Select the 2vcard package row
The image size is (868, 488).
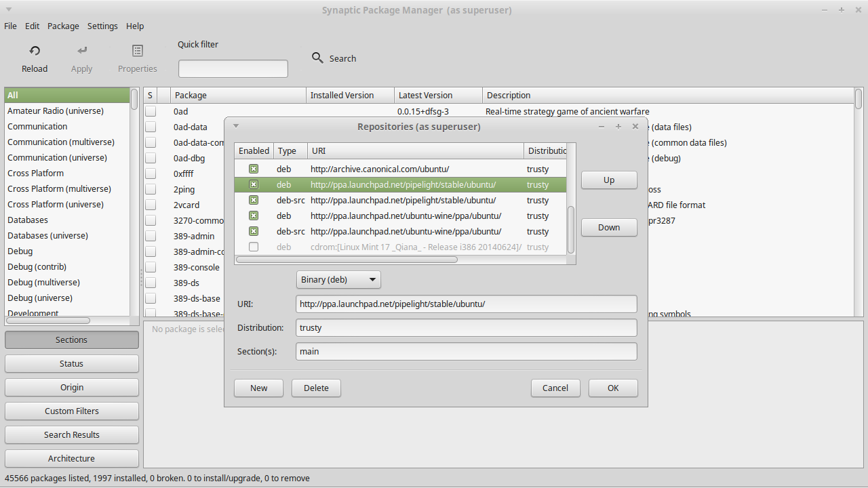click(x=184, y=205)
